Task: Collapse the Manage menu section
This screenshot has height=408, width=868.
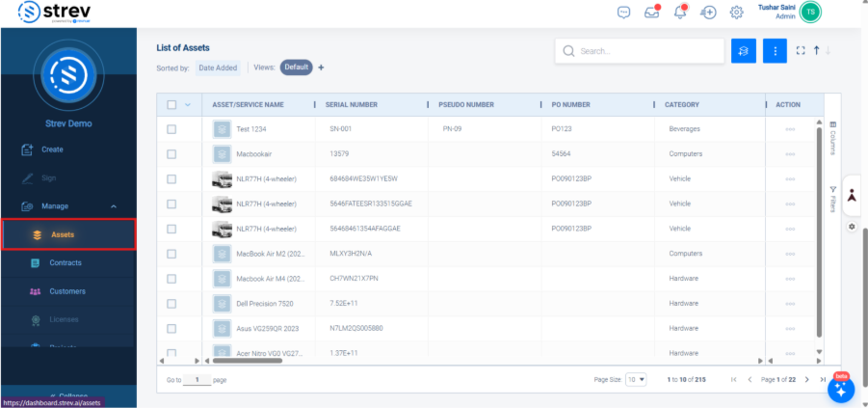Action: [114, 206]
